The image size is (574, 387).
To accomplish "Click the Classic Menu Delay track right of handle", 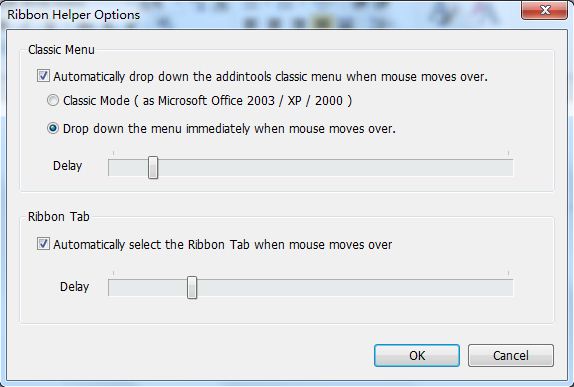I will tap(335, 168).
